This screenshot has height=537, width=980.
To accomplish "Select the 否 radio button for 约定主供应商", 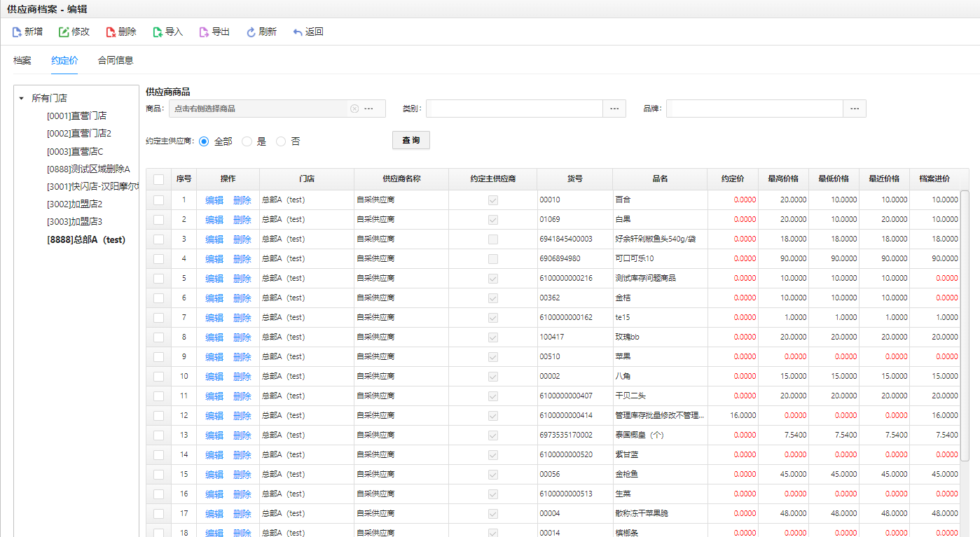I will (x=281, y=141).
